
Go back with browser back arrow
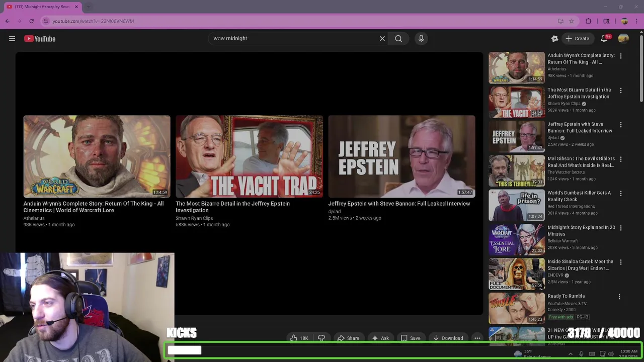coord(7,21)
